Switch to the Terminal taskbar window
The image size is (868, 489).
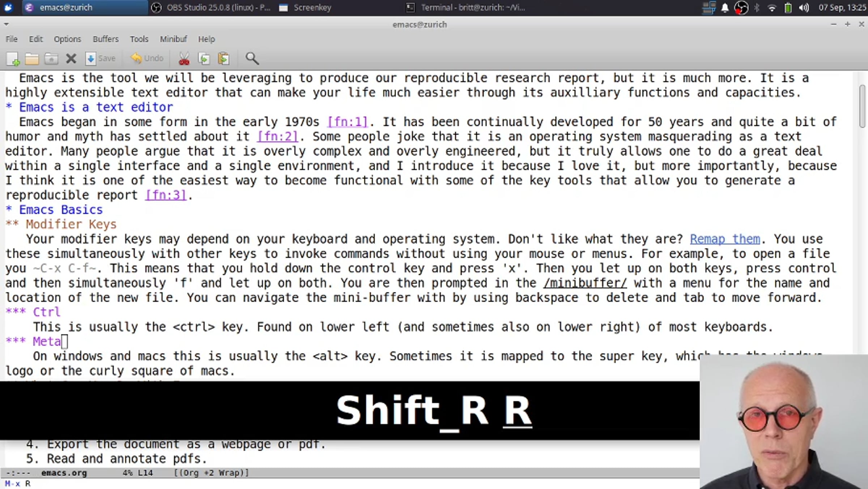pos(467,8)
